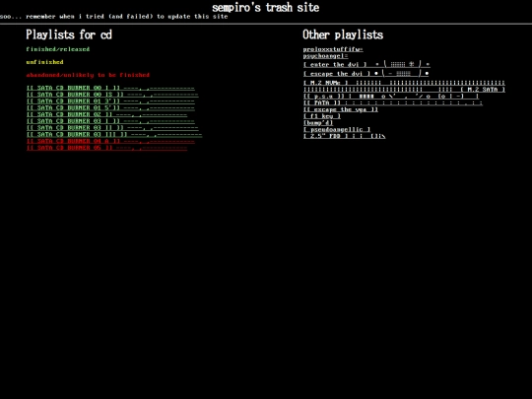The width and height of the screenshot is (532, 399).
Task: Click the green 'finished/released' legend text
Action: (x=58, y=49)
